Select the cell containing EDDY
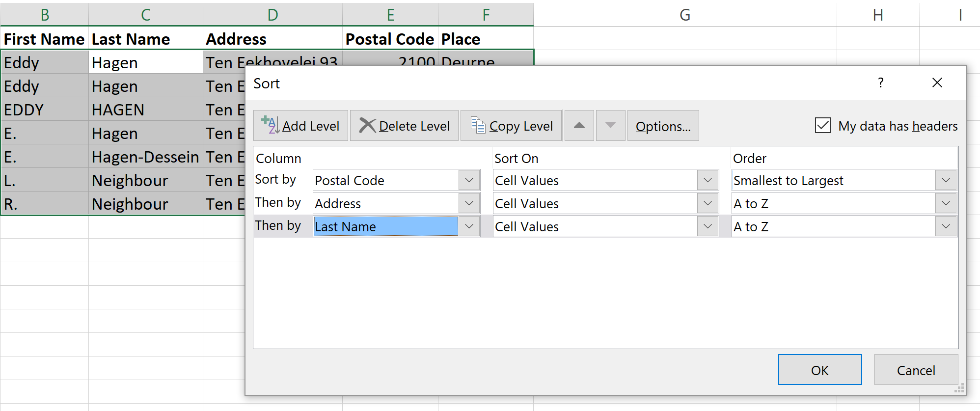Viewport: 980px width, 411px height. coord(45,109)
